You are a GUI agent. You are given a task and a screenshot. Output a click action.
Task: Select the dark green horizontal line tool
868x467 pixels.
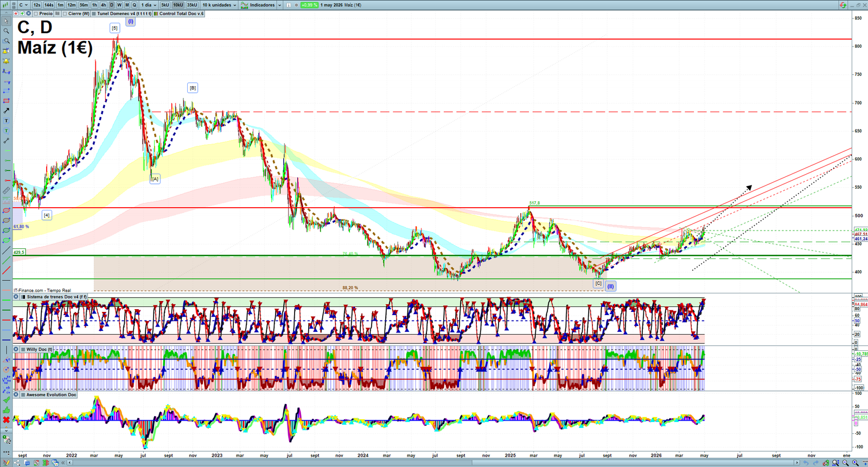point(6,310)
